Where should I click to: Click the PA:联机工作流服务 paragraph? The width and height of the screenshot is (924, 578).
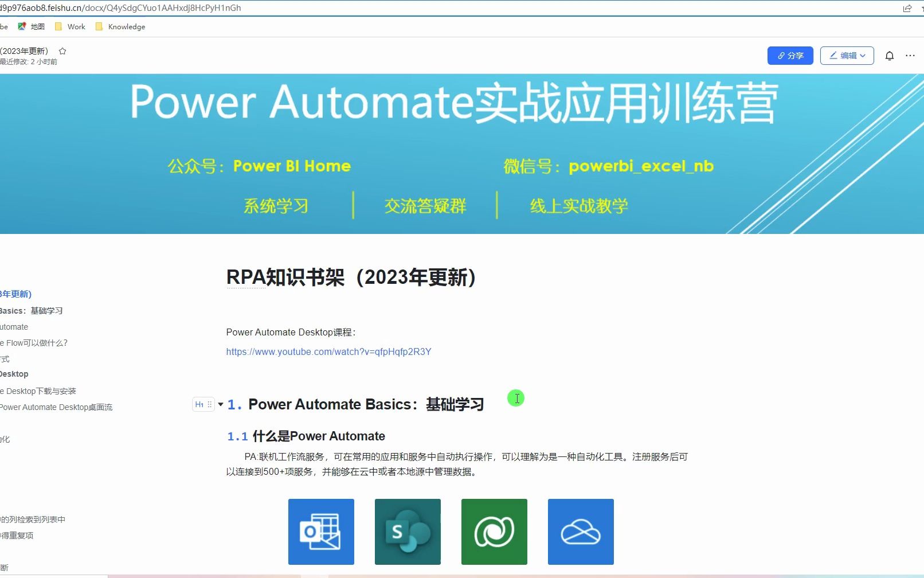coord(457,464)
